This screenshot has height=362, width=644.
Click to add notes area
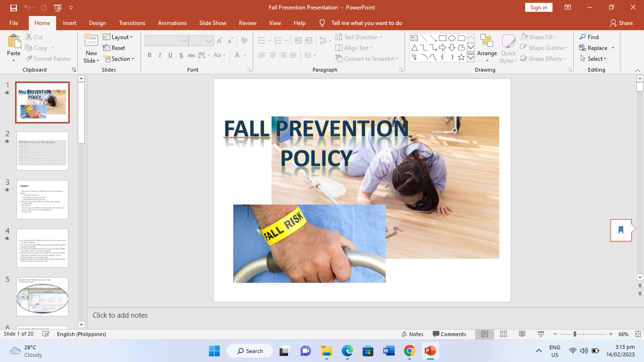click(x=120, y=315)
